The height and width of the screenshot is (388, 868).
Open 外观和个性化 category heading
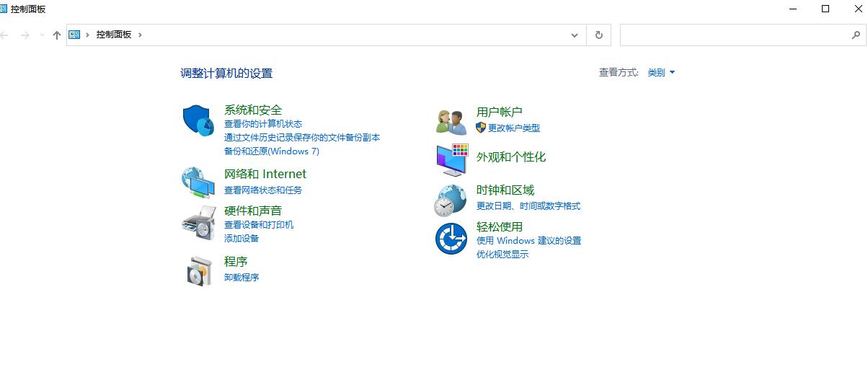pyautogui.click(x=511, y=156)
